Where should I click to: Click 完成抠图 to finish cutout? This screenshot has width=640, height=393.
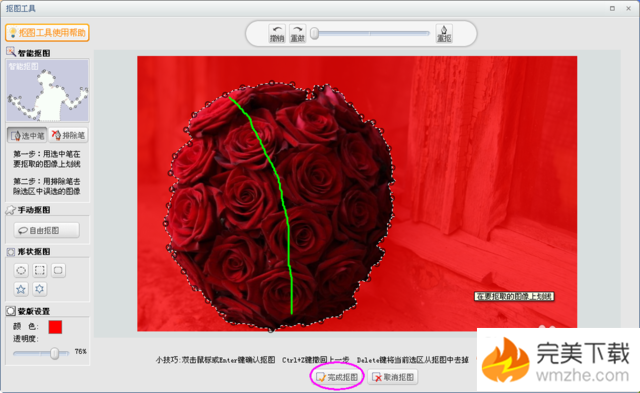pos(337,377)
